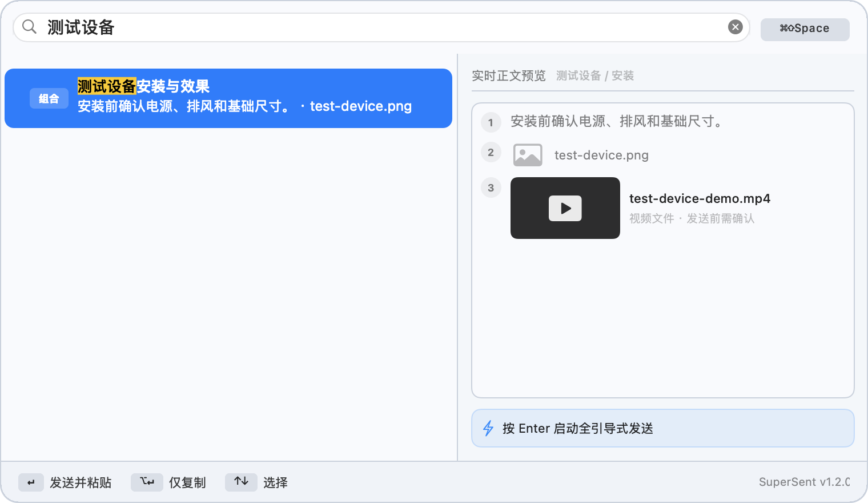This screenshot has width=868, height=503.
Task: Click 选择 footer label
Action: point(275,482)
